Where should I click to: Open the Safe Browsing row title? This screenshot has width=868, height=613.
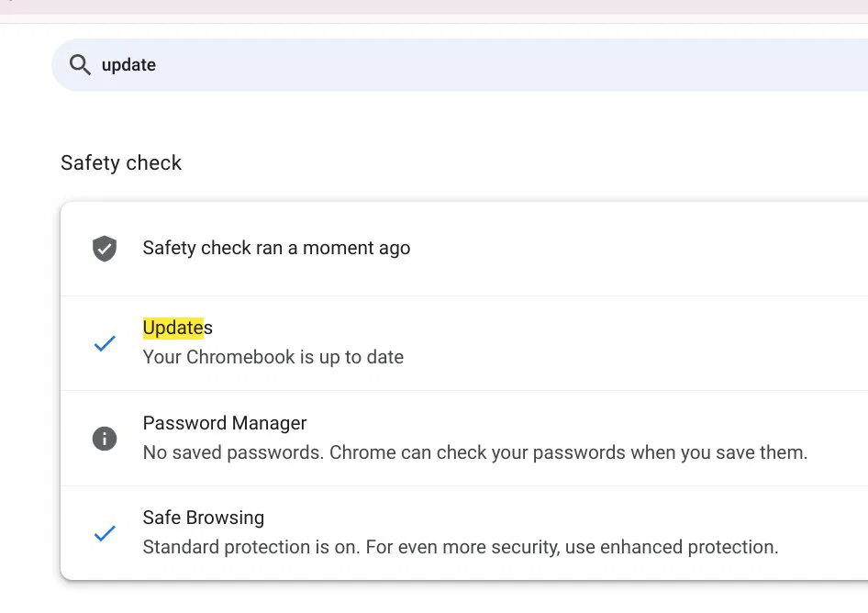(203, 518)
